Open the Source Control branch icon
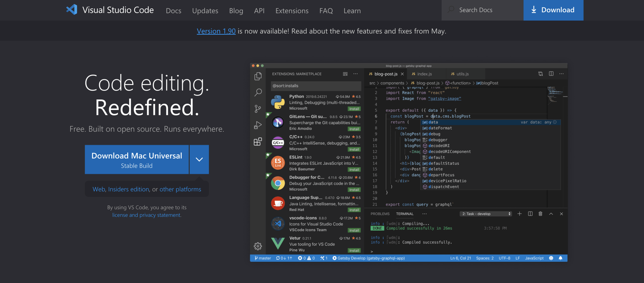The image size is (644, 283). click(258, 109)
